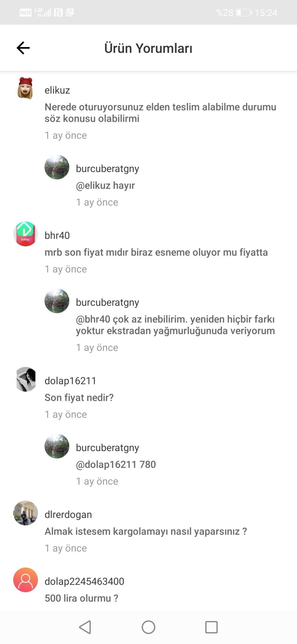297x644 pixels.
Task: Tap Android back triangle navigation button
Action: [x=85, y=627]
